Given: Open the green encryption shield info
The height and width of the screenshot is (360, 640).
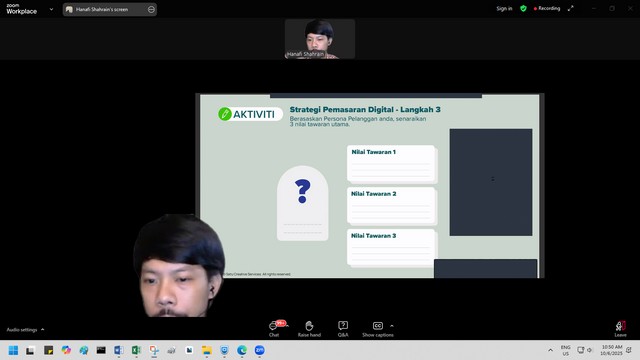Looking at the screenshot, I should click(x=523, y=9).
